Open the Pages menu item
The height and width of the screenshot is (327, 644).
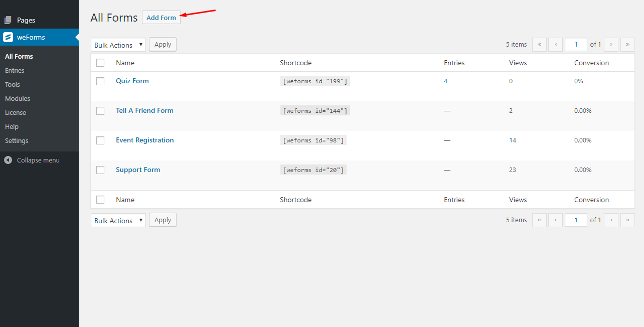pos(26,20)
